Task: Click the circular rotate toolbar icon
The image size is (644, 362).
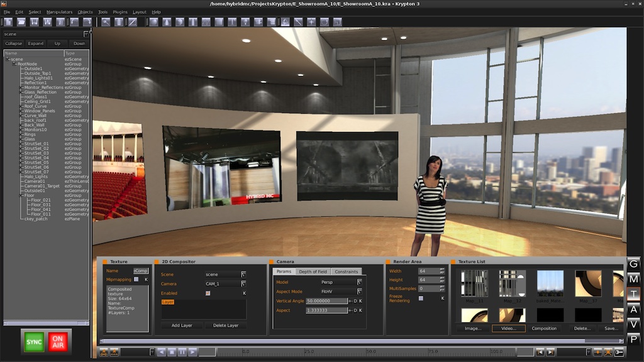Action: pyautogui.click(x=325, y=22)
